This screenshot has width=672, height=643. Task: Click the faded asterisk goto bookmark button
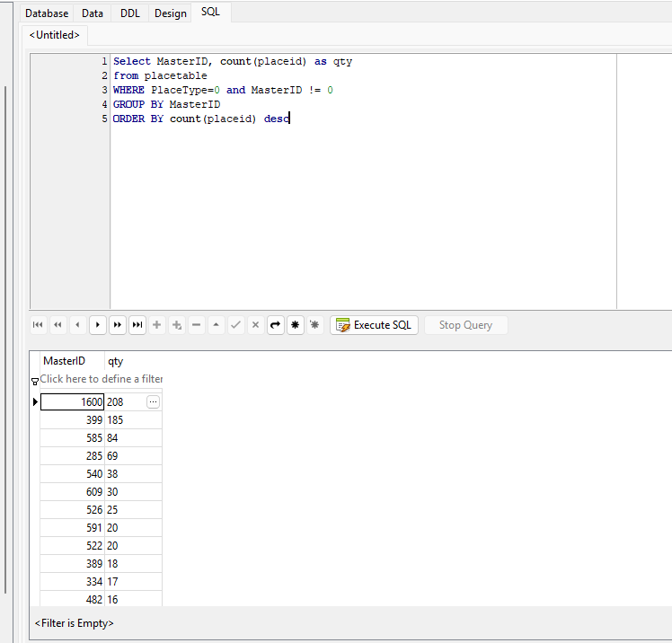315,325
